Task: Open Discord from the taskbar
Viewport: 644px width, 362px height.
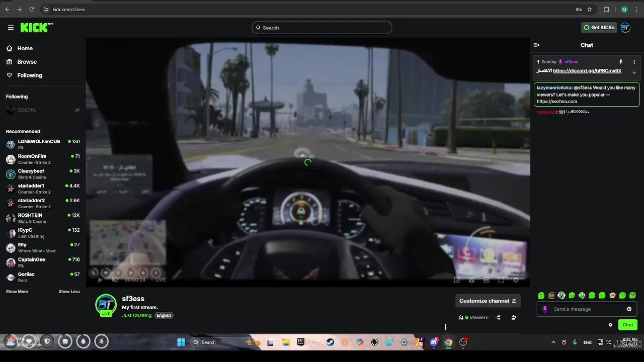Action: 434,342
